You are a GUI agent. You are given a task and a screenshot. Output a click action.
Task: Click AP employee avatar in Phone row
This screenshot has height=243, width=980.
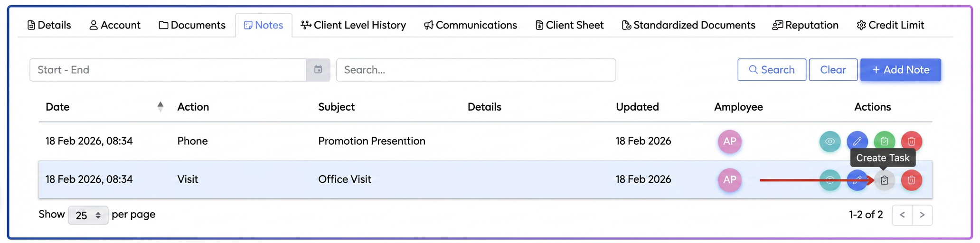730,141
